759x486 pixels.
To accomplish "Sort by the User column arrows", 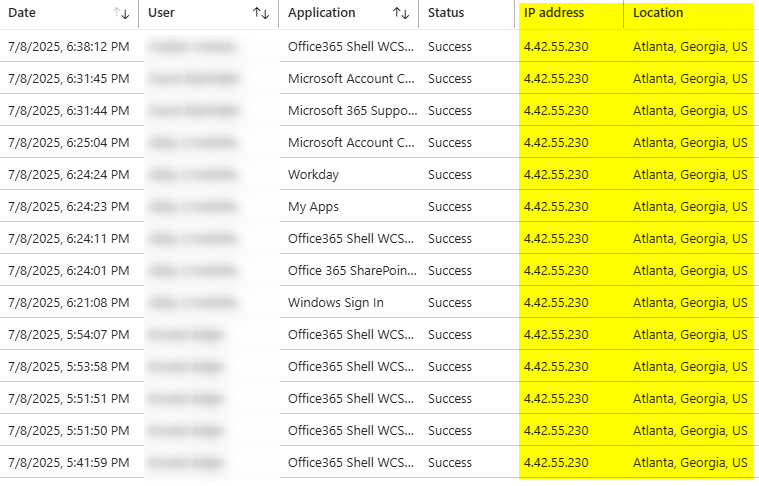I will [261, 14].
